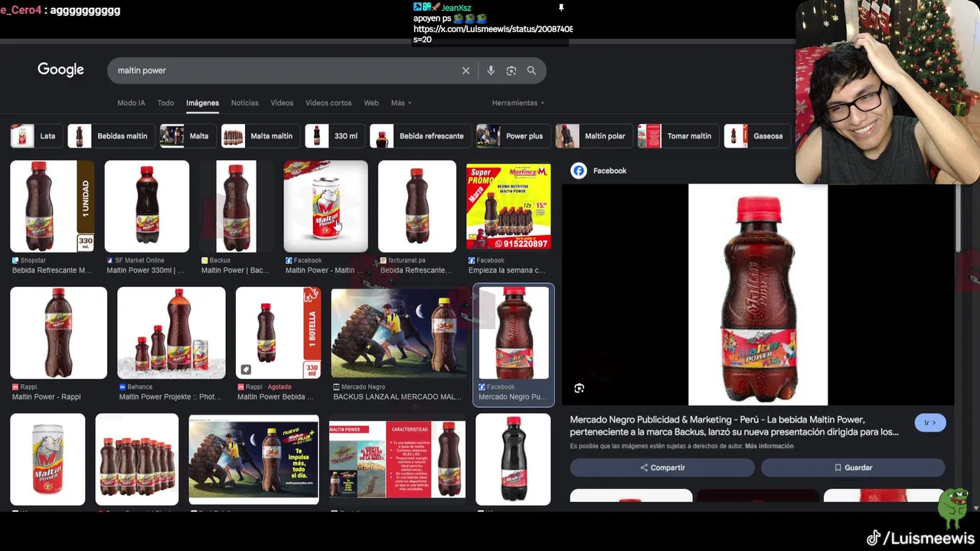980x551 pixels.
Task: Select the Maltin polar filter chip
Action: (x=593, y=136)
